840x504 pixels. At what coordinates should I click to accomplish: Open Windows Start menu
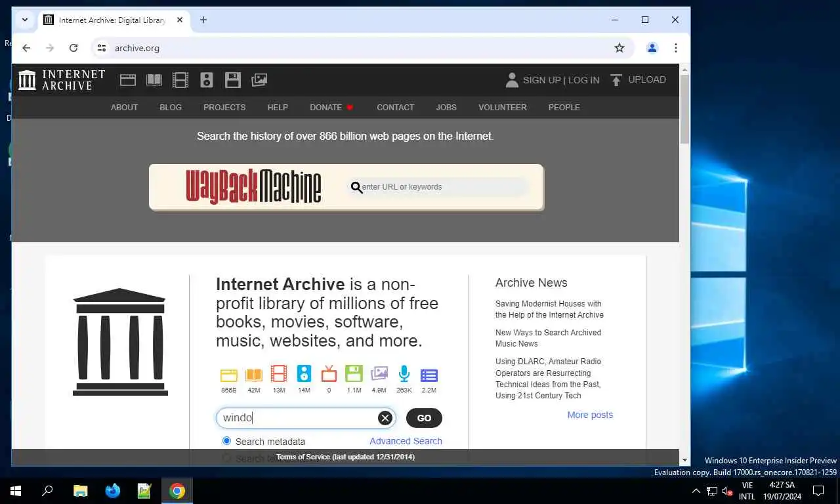click(16, 491)
